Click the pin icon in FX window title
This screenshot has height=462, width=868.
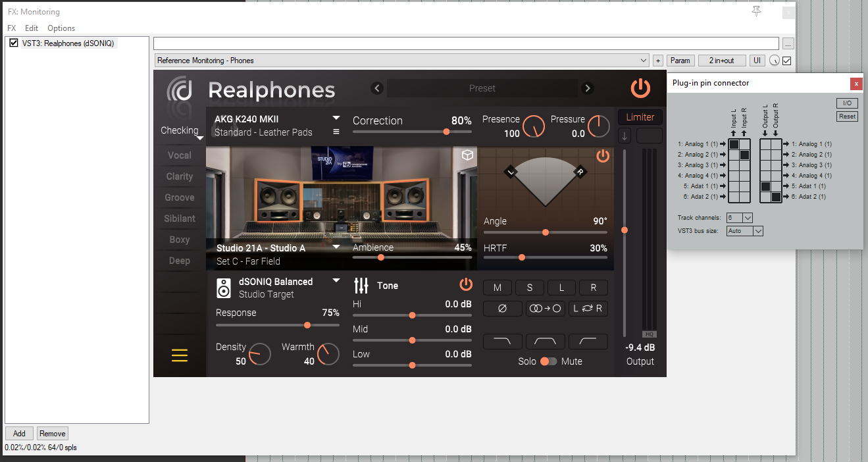[x=757, y=11]
